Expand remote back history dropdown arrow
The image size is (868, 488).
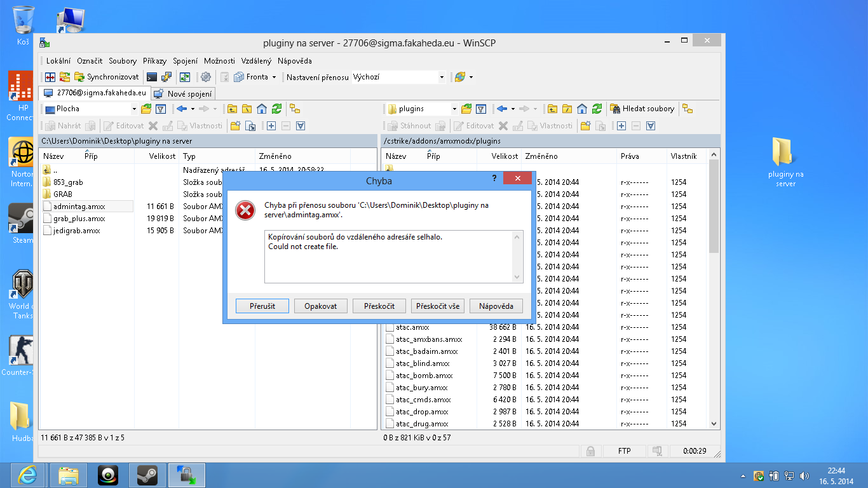[512, 109]
